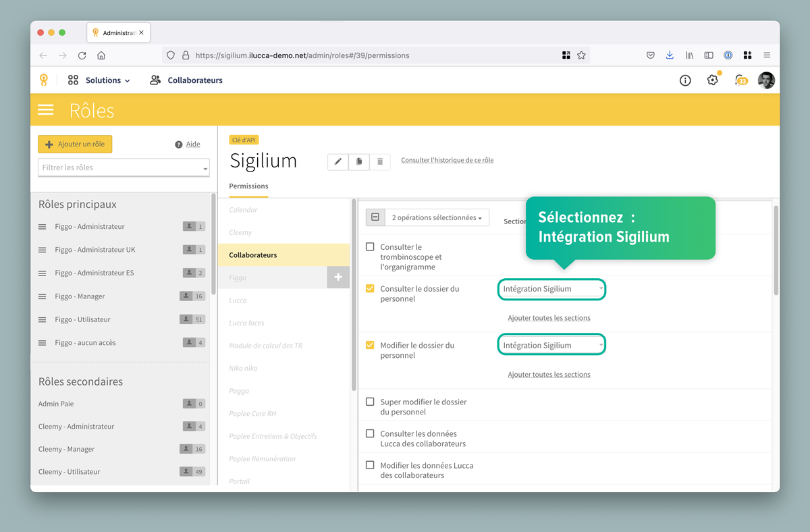Select Poplee Core RH in applications list
The width and height of the screenshot is (810, 532).
pos(252,413)
